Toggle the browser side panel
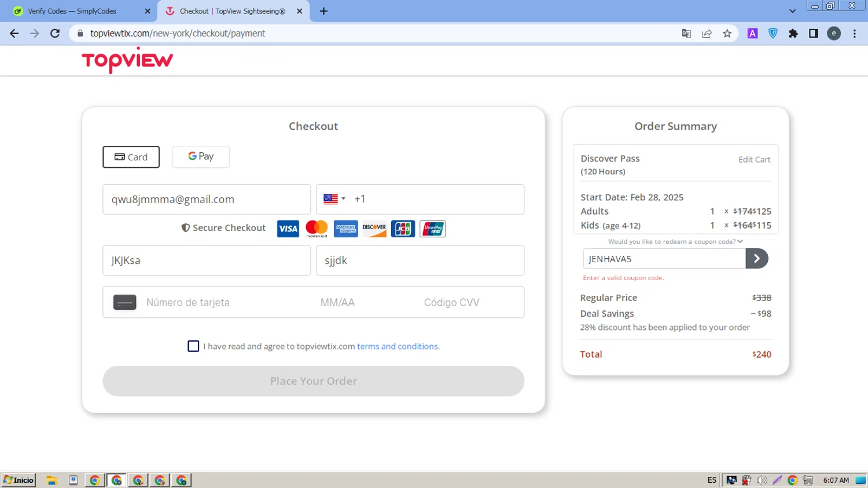 pyautogui.click(x=813, y=34)
